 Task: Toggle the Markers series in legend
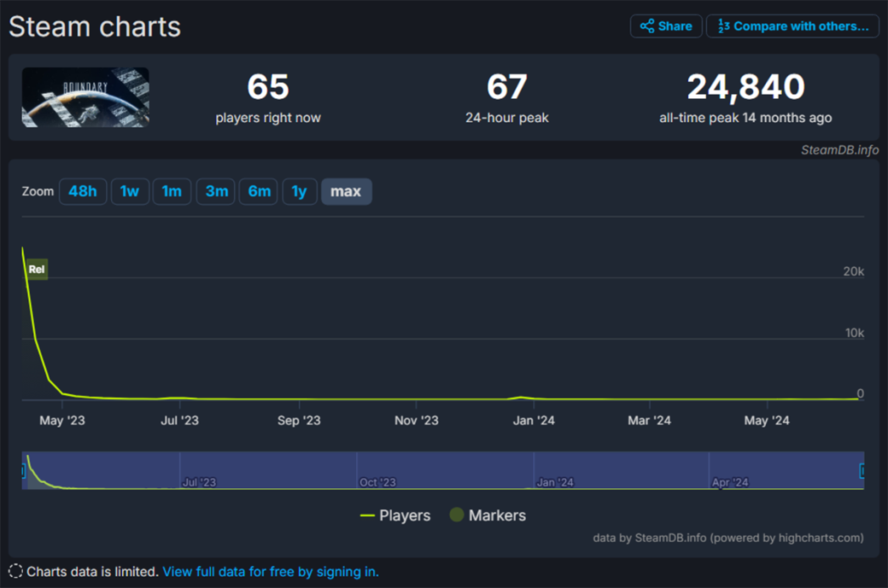point(488,515)
